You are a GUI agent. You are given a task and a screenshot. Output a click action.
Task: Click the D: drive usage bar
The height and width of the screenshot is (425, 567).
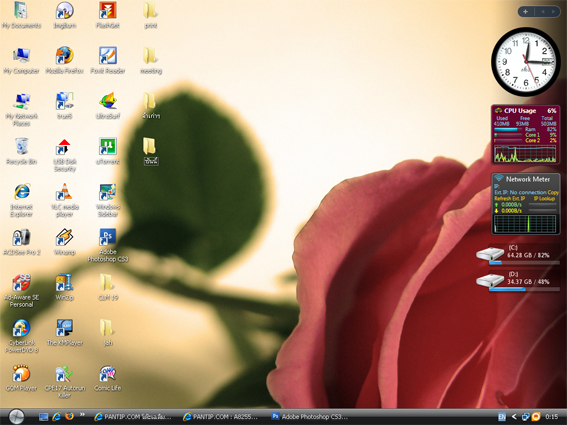(x=523, y=289)
